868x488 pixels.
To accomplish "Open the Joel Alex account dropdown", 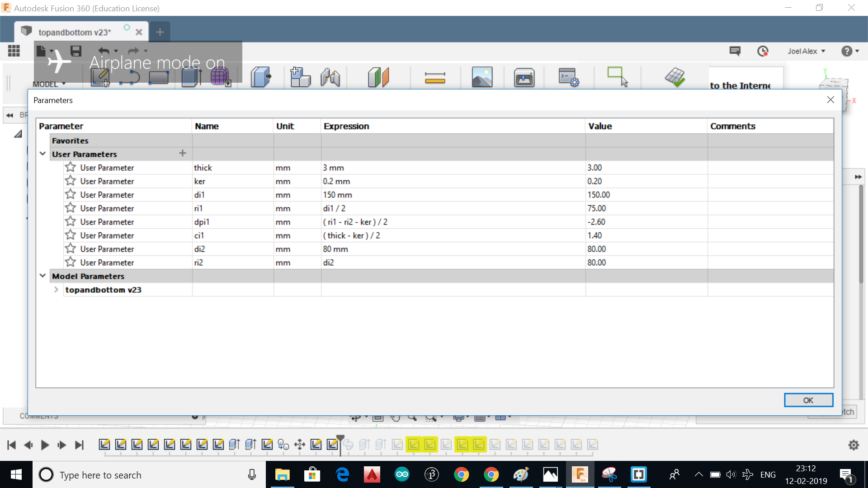I will [x=806, y=51].
